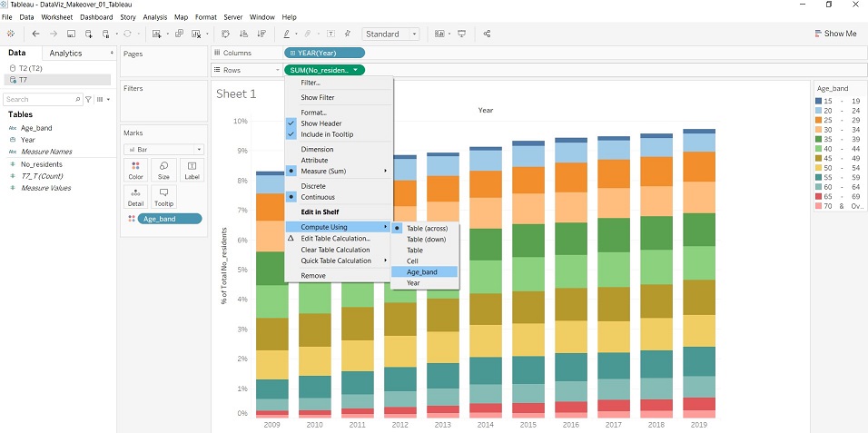868x433 pixels.
Task: Click the Label marks card
Action: tap(192, 169)
